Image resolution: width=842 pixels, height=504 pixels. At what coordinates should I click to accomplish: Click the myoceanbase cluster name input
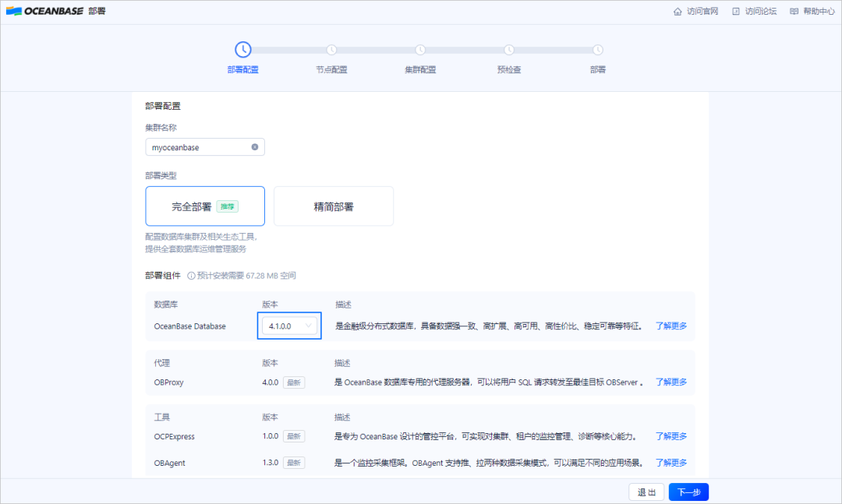[199, 146]
